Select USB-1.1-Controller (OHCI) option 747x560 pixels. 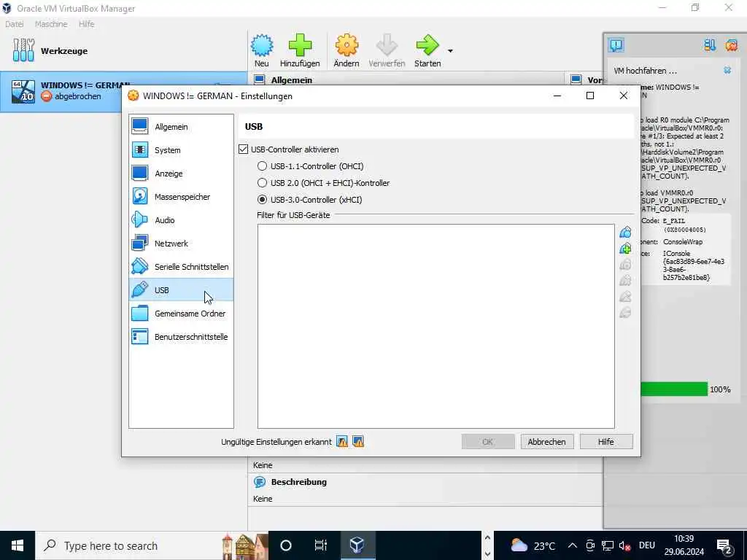click(x=262, y=166)
